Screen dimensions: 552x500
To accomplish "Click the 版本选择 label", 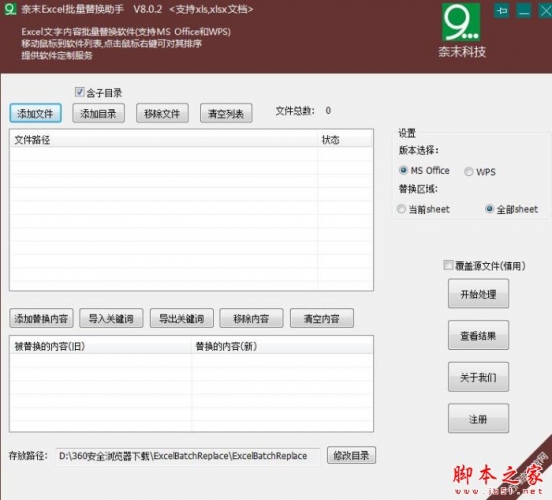I will pyautogui.click(x=419, y=150).
